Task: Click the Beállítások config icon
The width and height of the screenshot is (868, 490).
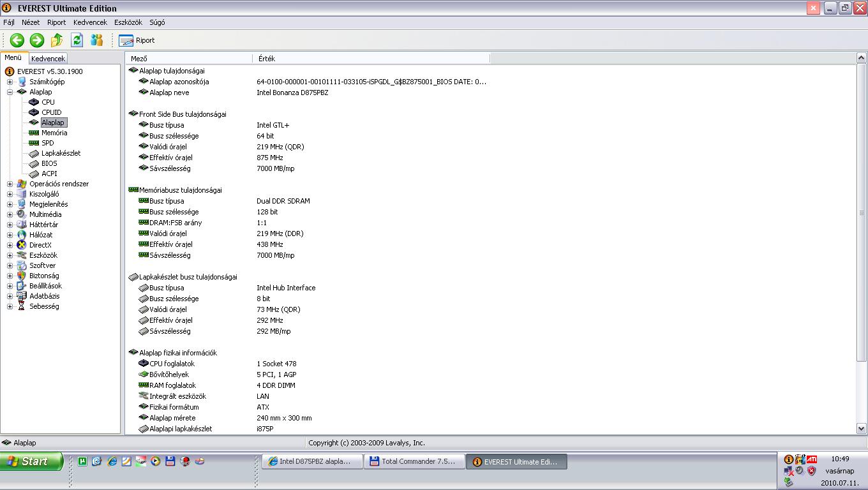Action: (x=22, y=286)
